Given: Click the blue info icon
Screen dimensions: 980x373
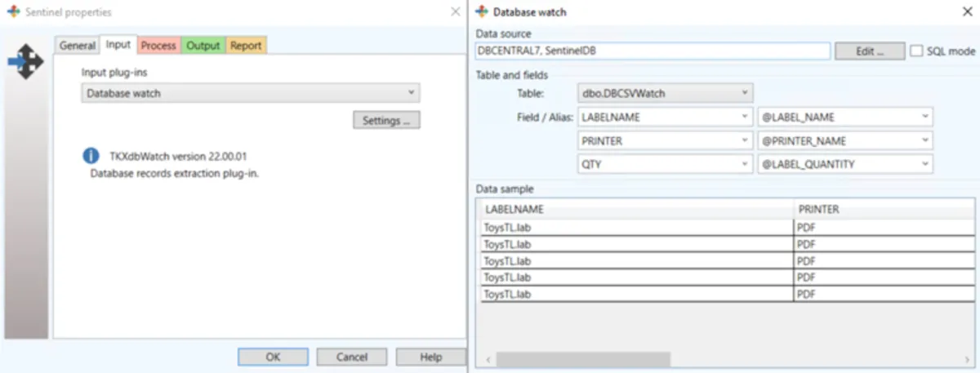Looking at the screenshot, I should [x=91, y=155].
